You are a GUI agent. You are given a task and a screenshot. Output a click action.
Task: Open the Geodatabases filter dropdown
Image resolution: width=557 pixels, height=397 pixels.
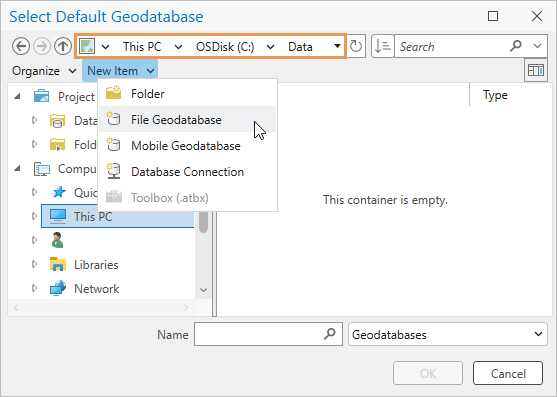coord(538,334)
